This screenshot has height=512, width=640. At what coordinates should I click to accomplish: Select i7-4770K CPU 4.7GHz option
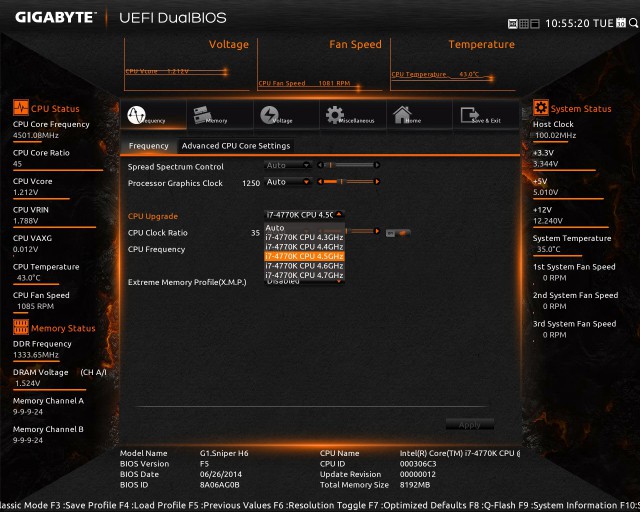tap(304, 275)
